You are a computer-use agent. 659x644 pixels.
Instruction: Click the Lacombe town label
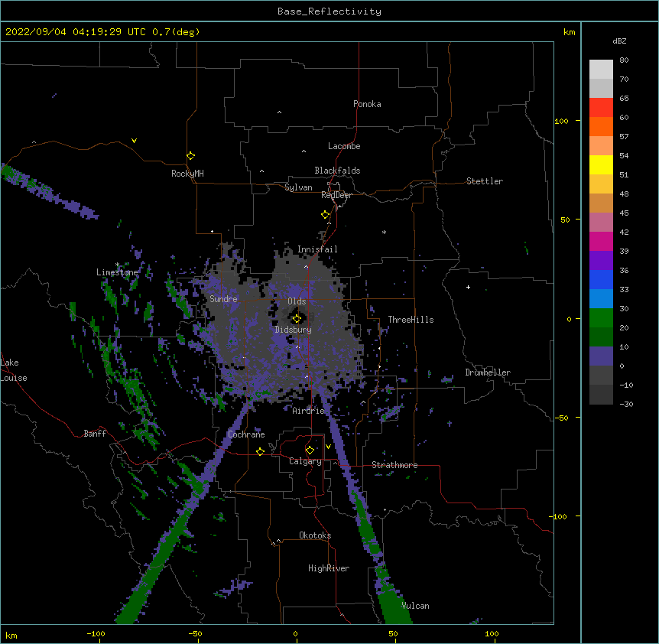[344, 146]
